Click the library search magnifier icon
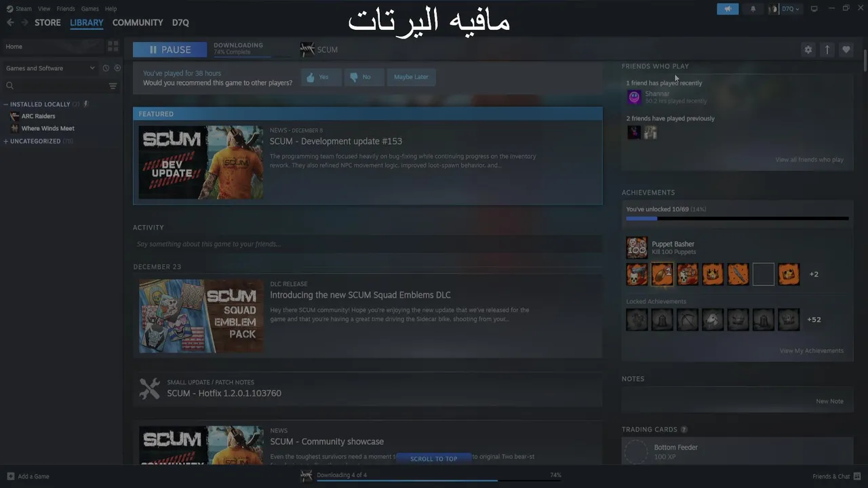The height and width of the screenshot is (488, 868). [x=10, y=85]
